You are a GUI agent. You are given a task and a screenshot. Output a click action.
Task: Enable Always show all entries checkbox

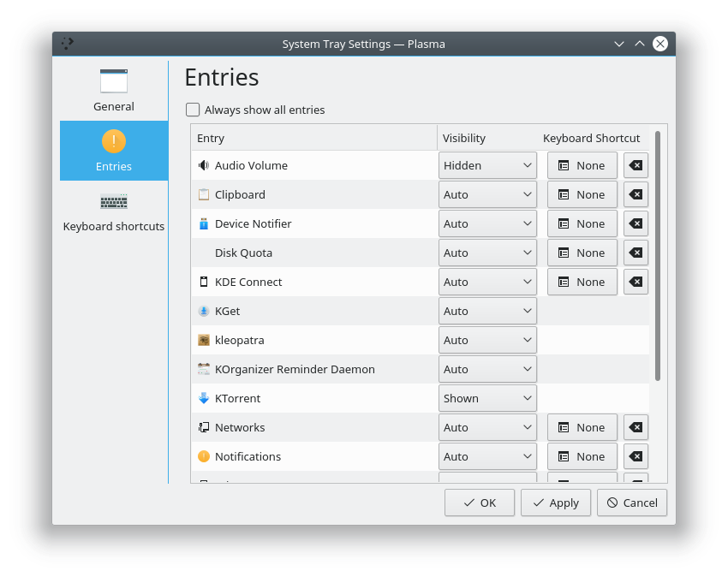tap(194, 110)
